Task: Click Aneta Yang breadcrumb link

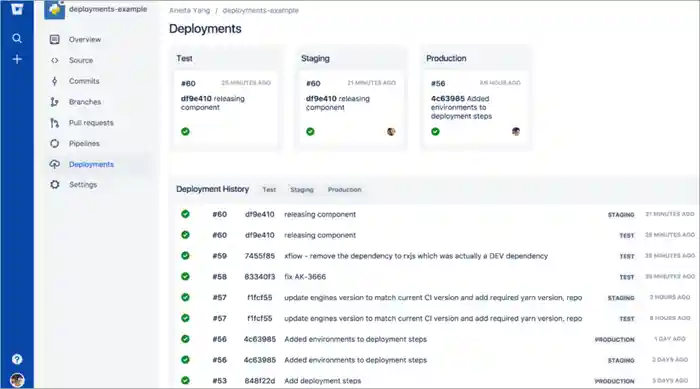Action: [189, 10]
